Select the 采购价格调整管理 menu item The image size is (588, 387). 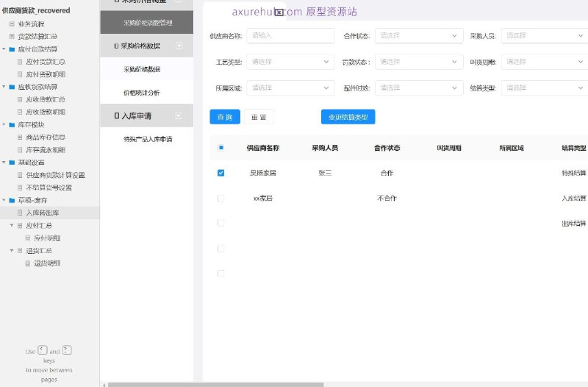pos(146,23)
